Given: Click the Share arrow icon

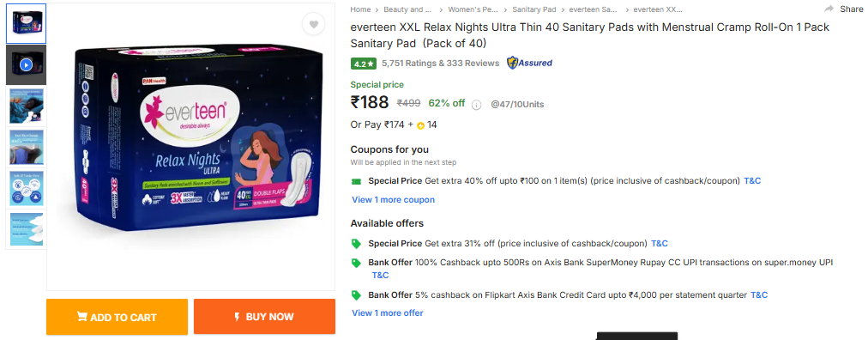Looking at the screenshot, I should [829, 9].
